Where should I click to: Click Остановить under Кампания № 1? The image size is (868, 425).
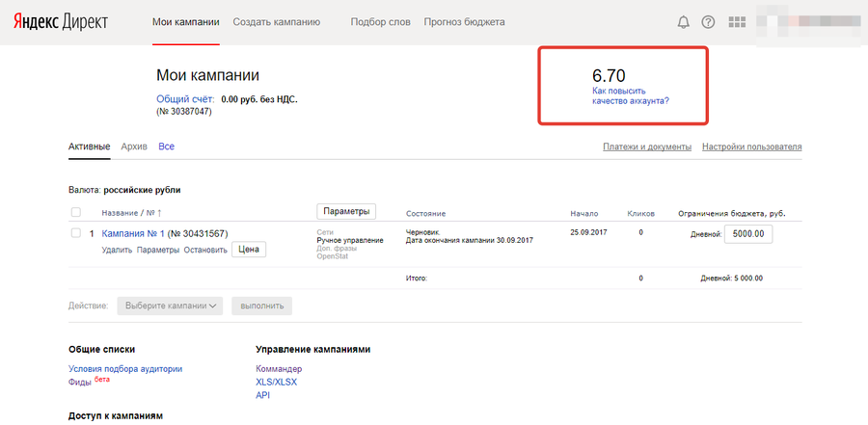(x=205, y=251)
